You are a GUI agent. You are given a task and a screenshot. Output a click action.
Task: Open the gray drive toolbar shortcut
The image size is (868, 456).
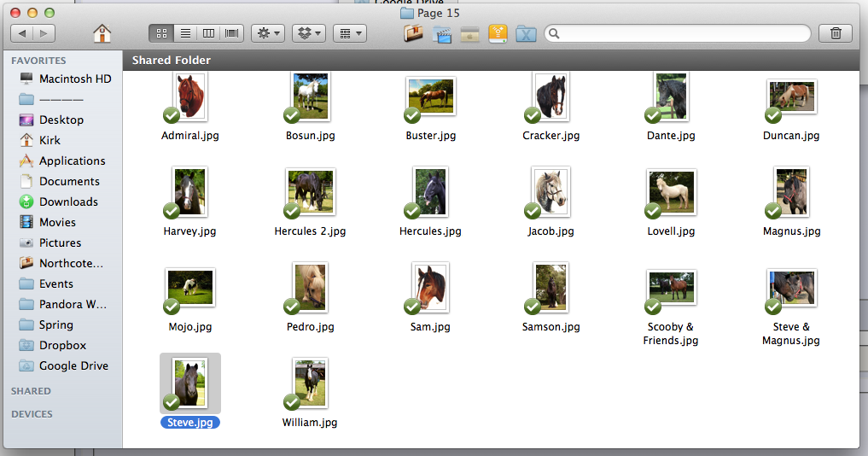point(469,34)
